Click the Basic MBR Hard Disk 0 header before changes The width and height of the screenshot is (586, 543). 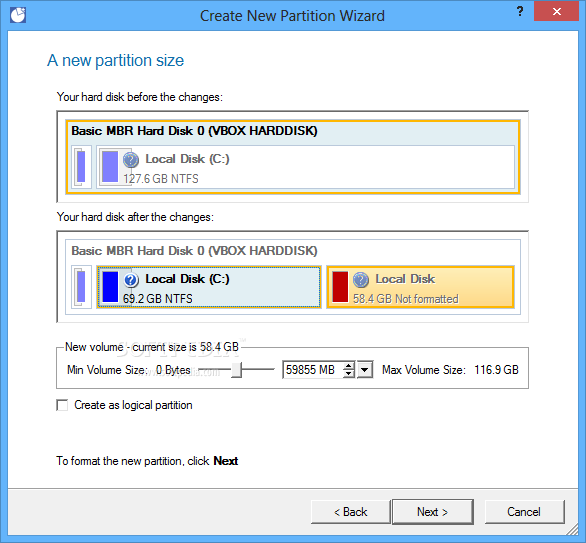coord(194,131)
